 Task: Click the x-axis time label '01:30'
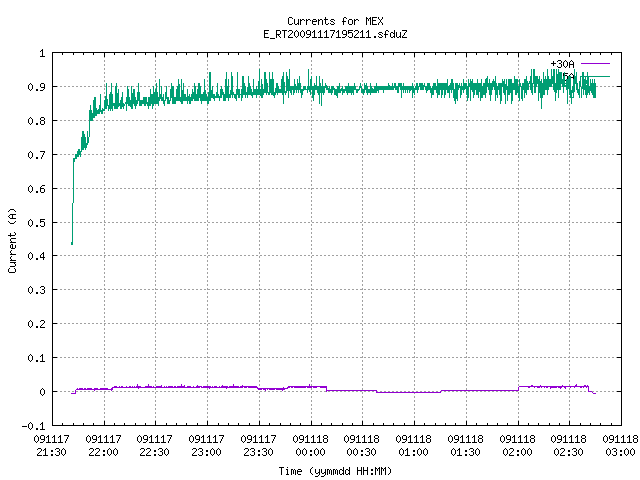point(465,452)
